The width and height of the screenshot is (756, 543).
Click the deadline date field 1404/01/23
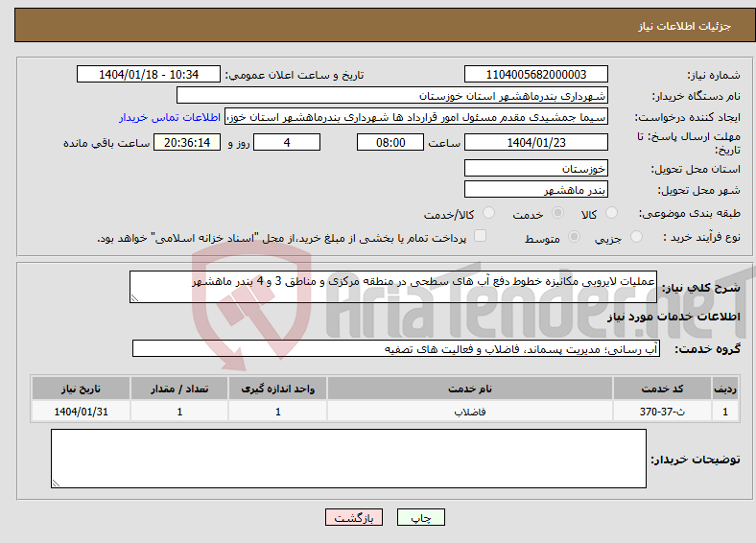point(535,142)
